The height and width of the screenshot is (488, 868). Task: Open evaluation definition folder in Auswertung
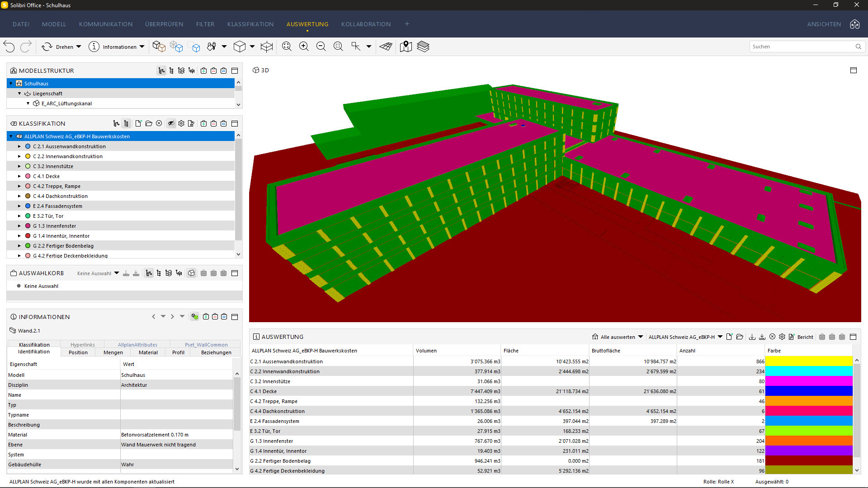(740, 337)
